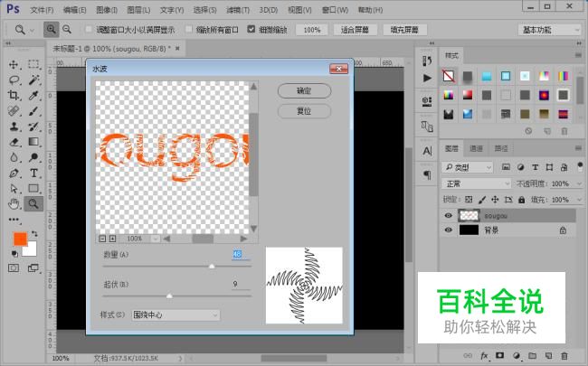
Task: Open the workspace switcher dropdown
Action: (x=549, y=30)
